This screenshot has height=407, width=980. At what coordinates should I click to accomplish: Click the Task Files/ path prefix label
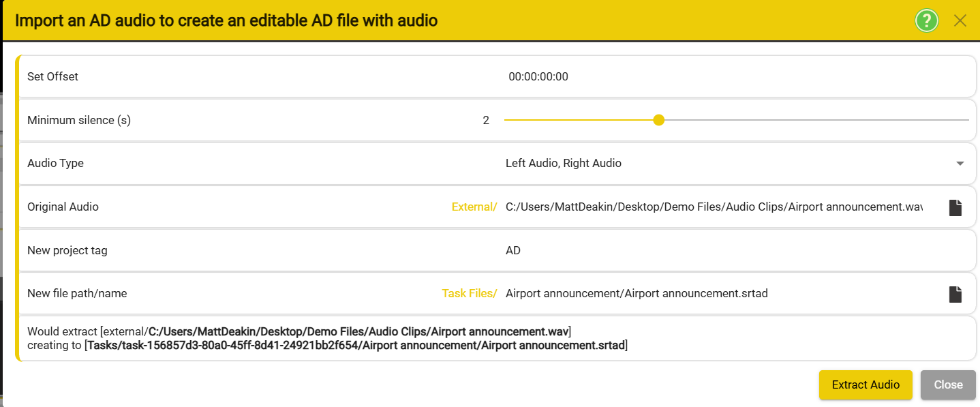(470, 293)
